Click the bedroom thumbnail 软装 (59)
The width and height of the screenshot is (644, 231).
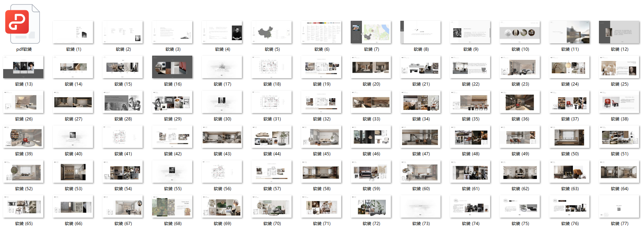[371, 171]
